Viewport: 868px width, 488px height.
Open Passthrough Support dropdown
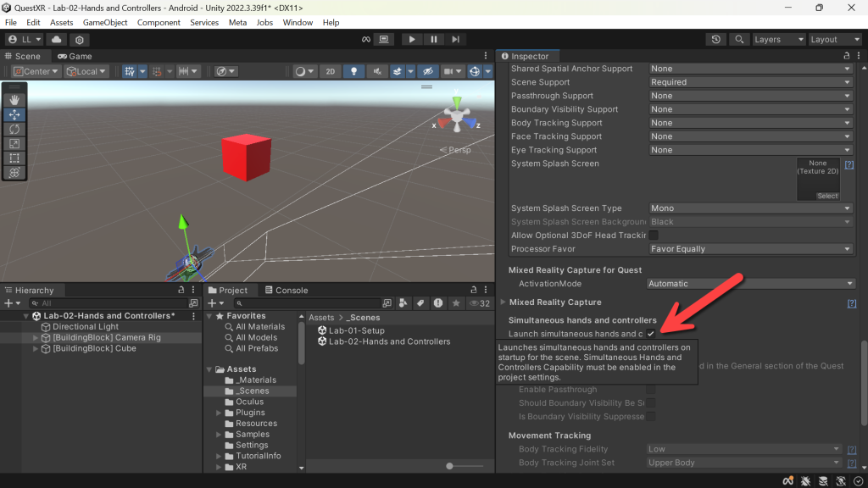click(750, 96)
